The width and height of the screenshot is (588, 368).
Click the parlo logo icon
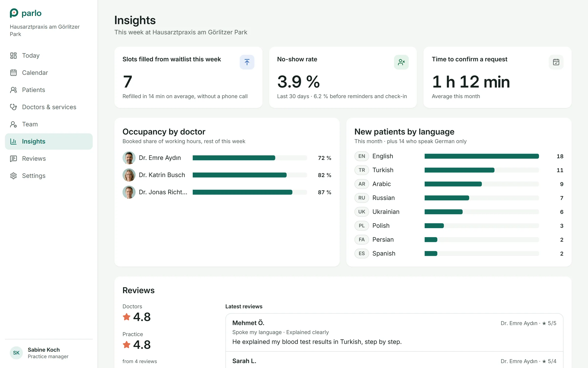pyautogui.click(x=14, y=13)
